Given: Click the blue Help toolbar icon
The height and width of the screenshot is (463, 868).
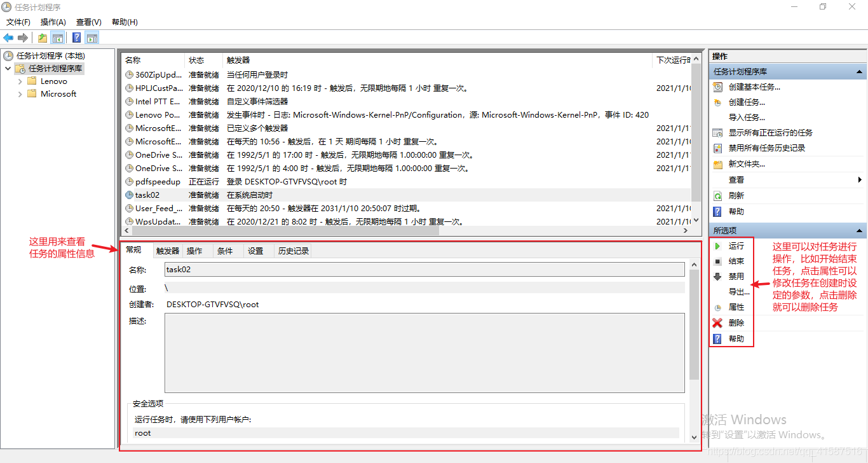Looking at the screenshot, I should pyautogui.click(x=76, y=38).
